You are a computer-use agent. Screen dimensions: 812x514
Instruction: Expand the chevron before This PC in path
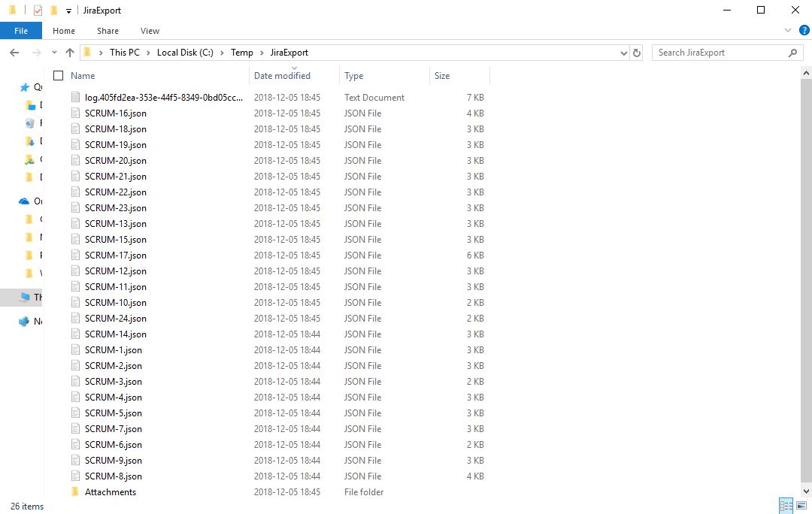tap(101, 53)
